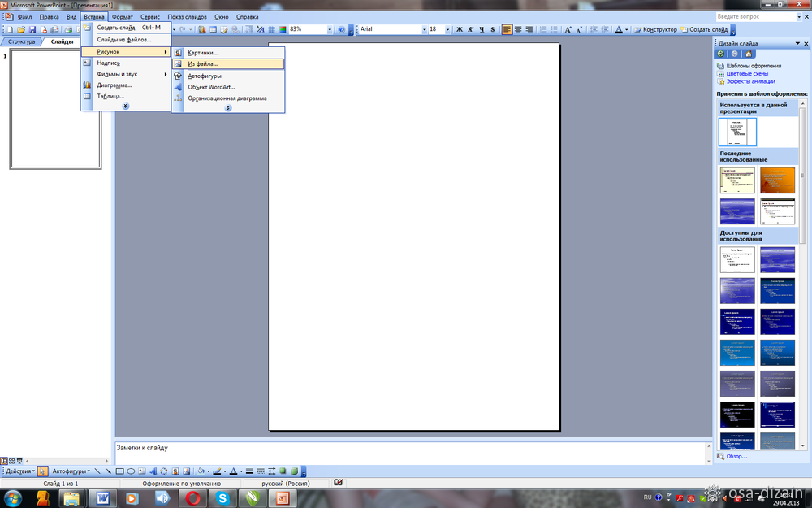Select the Rectangle drawing tool
The height and width of the screenshot is (508, 812).
(119, 471)
